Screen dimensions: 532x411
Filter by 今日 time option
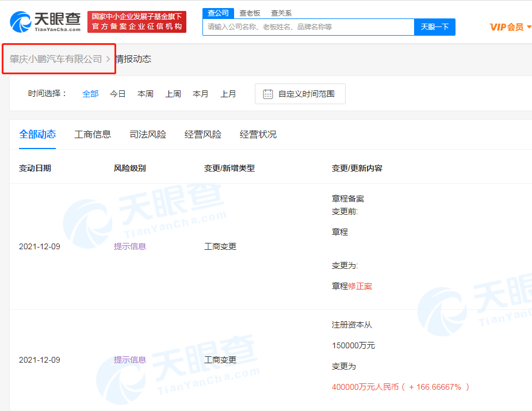[118, 94]
